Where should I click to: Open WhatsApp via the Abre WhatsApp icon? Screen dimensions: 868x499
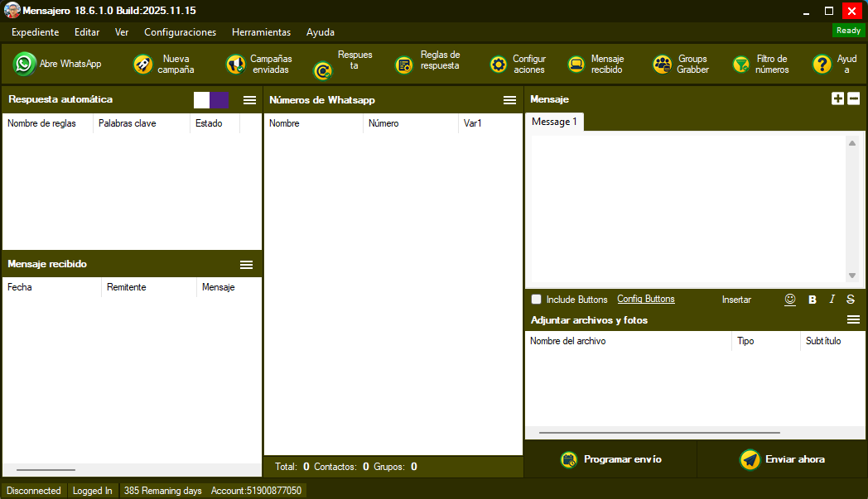coord(22,63)
